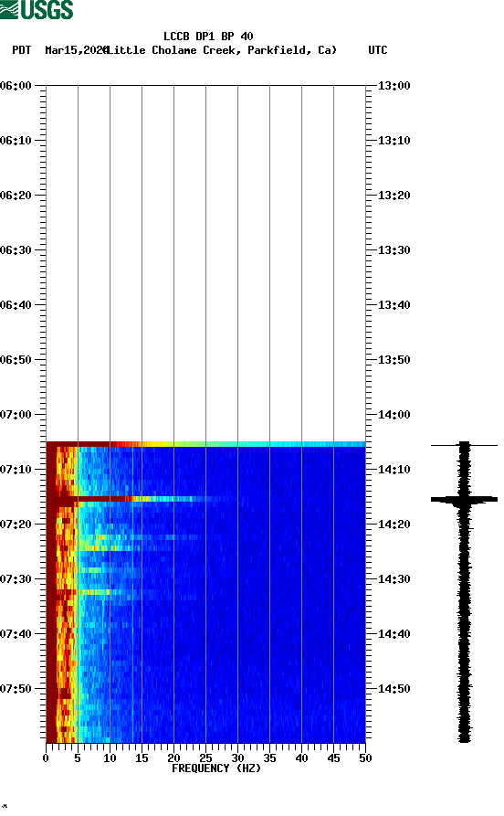Viewport: 504px width, 816px height.
Task: Click the '14:40' UTC time label
Action: pos(394,634)
